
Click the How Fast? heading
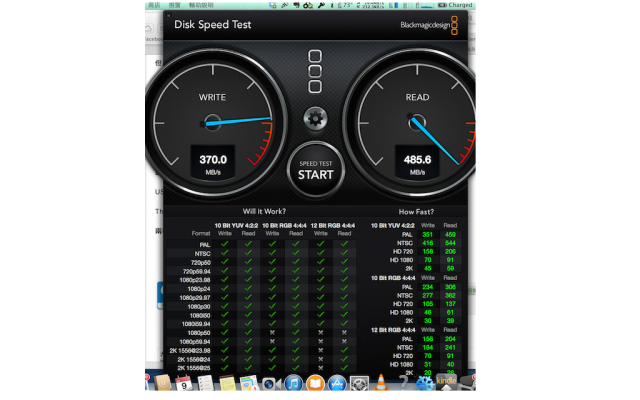pyautogui.click(x=416, y=212)
